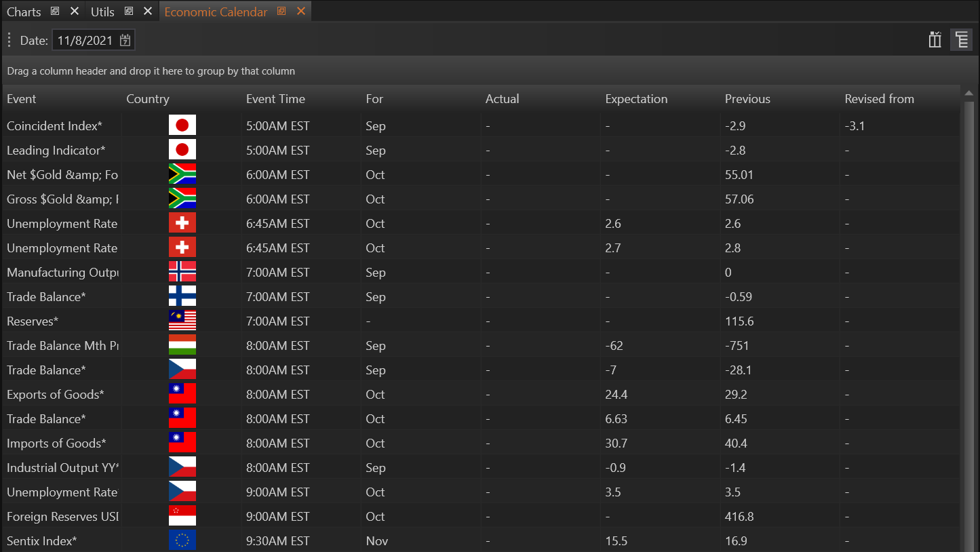Click the toolbar drag grip handle
Image resolution: width=980 pixels, height=552 pixels.
tap(9, 40)
